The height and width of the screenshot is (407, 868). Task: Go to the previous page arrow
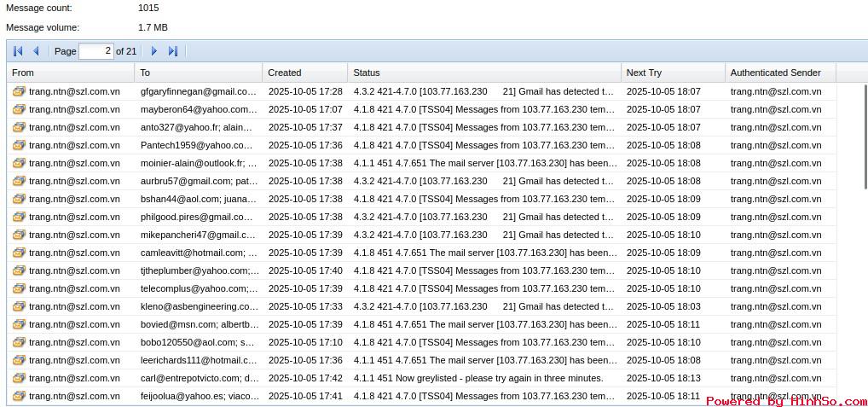[36, 51]
